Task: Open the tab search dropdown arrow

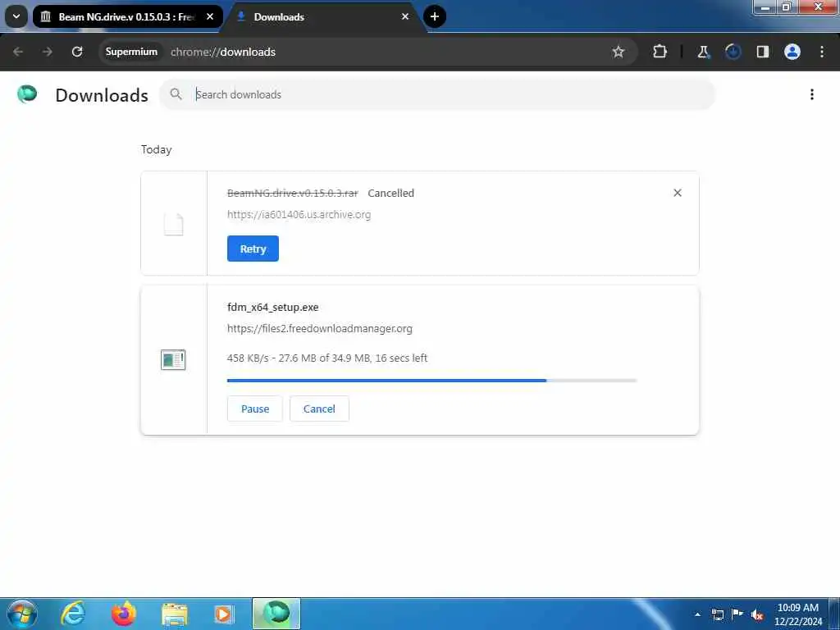Action: [x=16, y=16]
